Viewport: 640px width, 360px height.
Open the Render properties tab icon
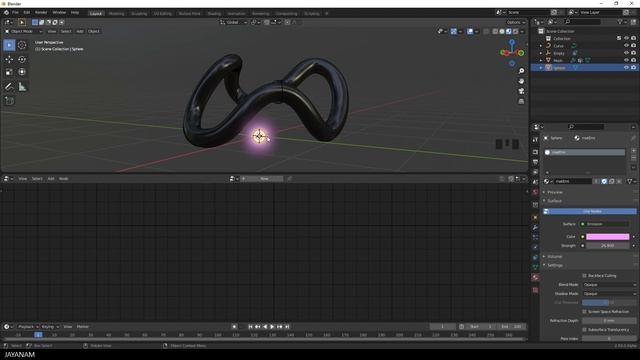[x=536, y=152]
